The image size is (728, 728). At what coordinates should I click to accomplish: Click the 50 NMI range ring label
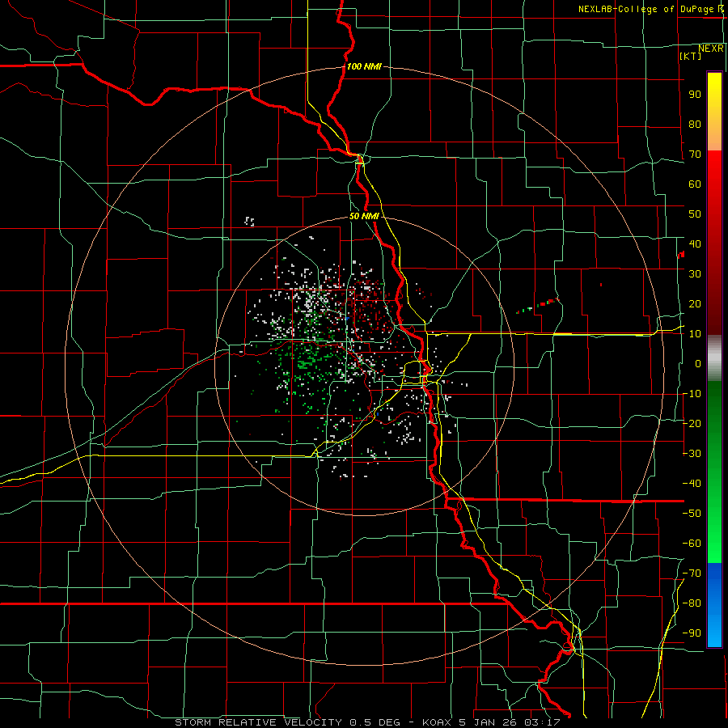tap(364, 216)
